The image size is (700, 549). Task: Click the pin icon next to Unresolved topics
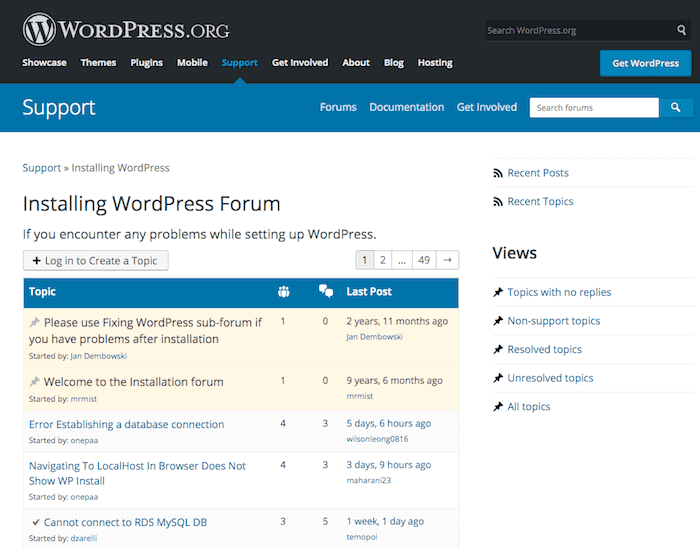click(x=498, y=378)
